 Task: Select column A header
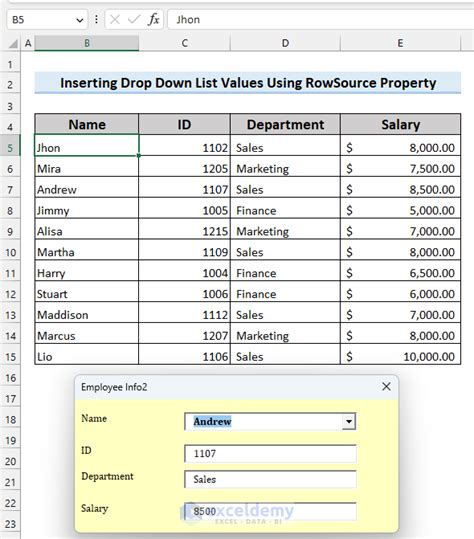tap(28, 43)
